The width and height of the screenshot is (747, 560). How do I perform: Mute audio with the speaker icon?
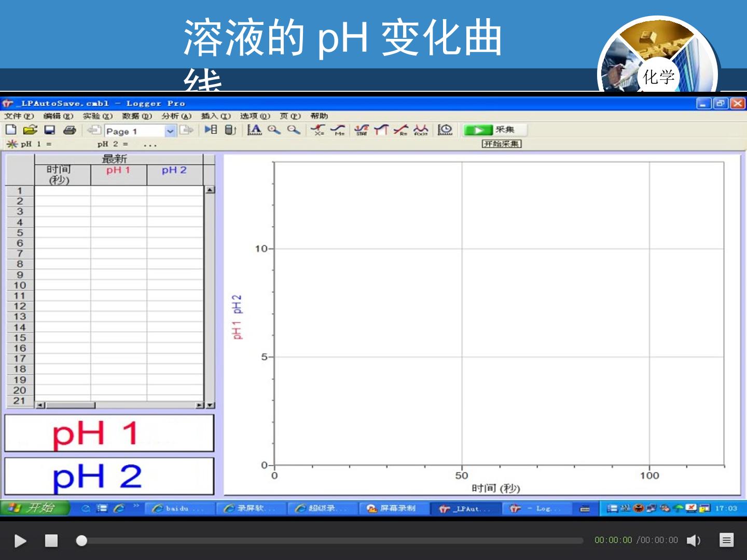pos(694,541)
